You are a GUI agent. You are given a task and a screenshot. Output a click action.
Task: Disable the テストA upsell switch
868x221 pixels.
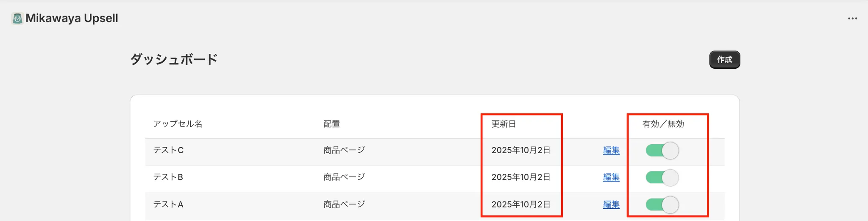tap(662, 205)
